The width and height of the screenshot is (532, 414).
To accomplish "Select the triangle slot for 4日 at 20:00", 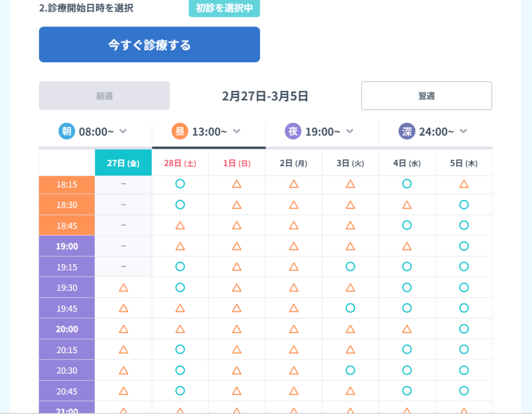I will pos(407,329).
